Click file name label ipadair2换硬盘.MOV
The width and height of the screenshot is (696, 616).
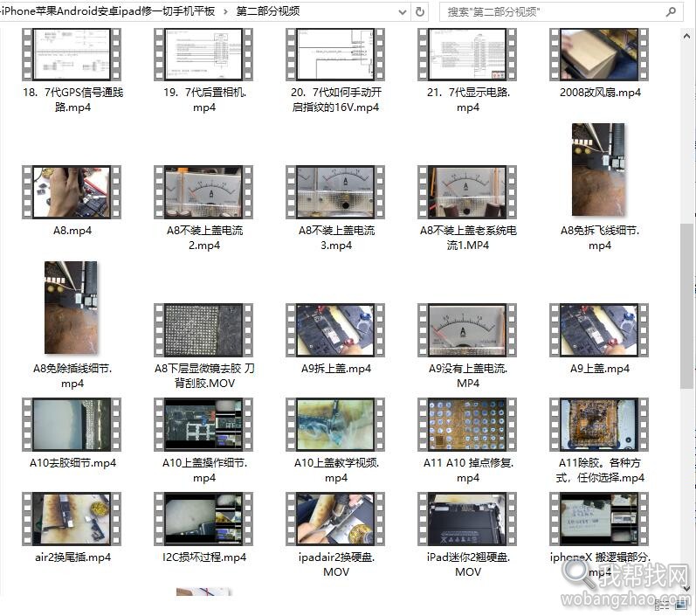(x=336, y=564)
